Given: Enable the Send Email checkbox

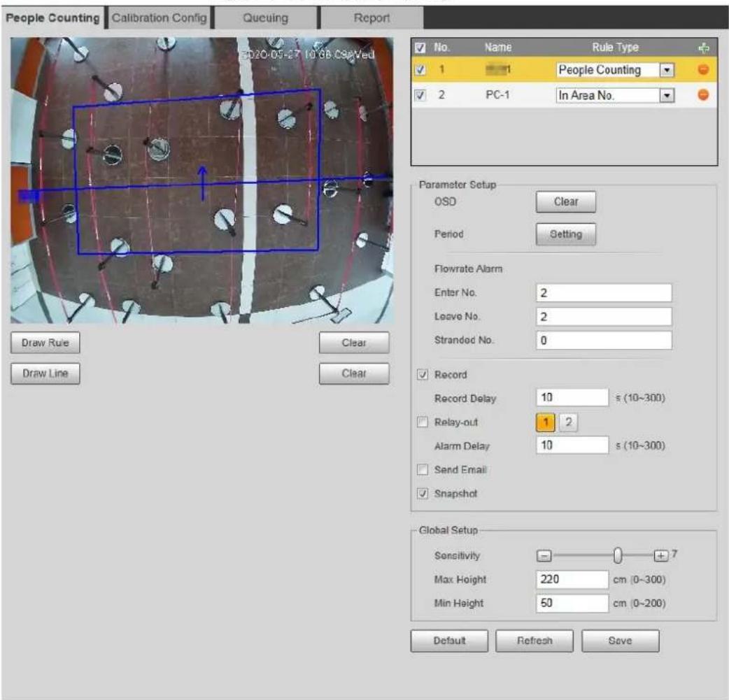Looking at the screenshot, I should pyautogui.click(x=422, y=469).
